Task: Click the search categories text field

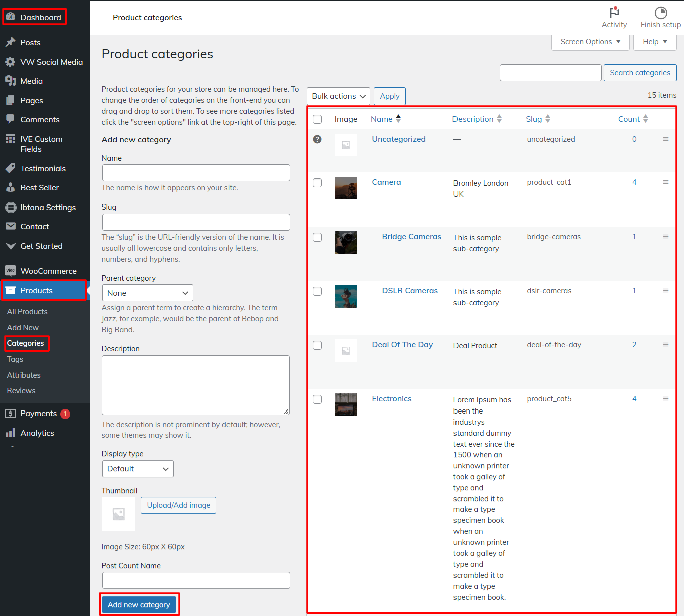Action: point(550,73)
